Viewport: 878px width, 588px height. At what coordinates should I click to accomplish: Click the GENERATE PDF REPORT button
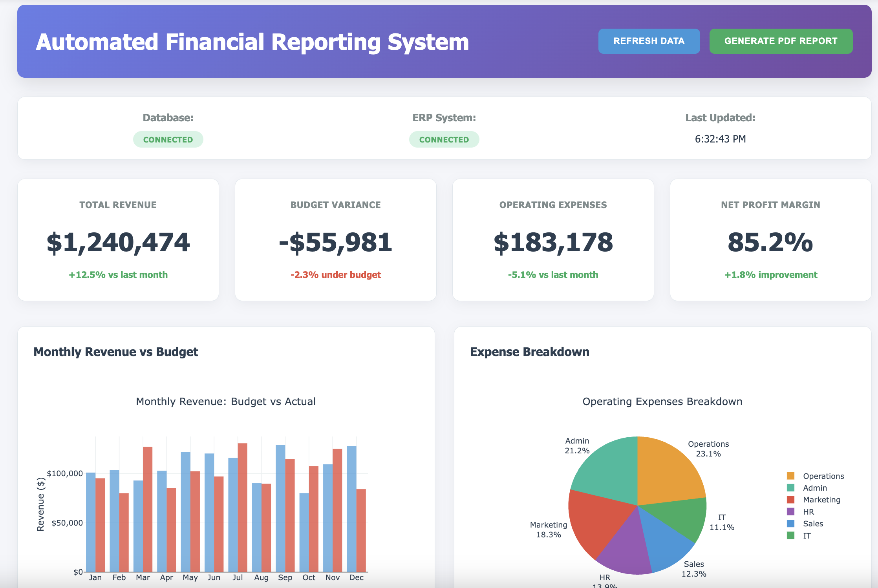(x=781, y=41)
